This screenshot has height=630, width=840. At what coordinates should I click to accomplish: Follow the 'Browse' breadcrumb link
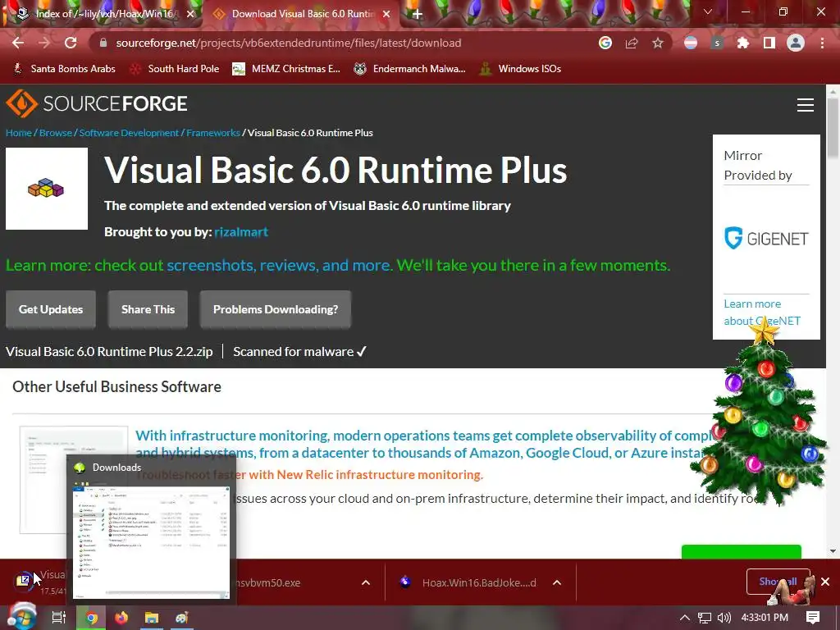pos(56,133)
